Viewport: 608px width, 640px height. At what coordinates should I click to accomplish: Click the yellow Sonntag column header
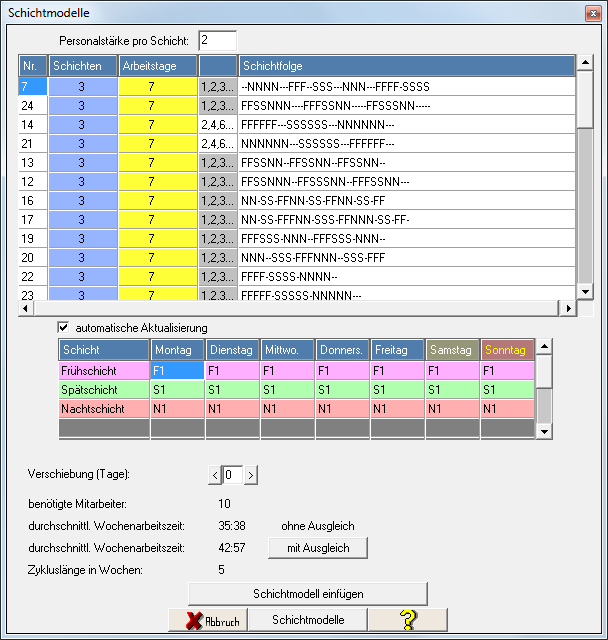coord(508,350)
